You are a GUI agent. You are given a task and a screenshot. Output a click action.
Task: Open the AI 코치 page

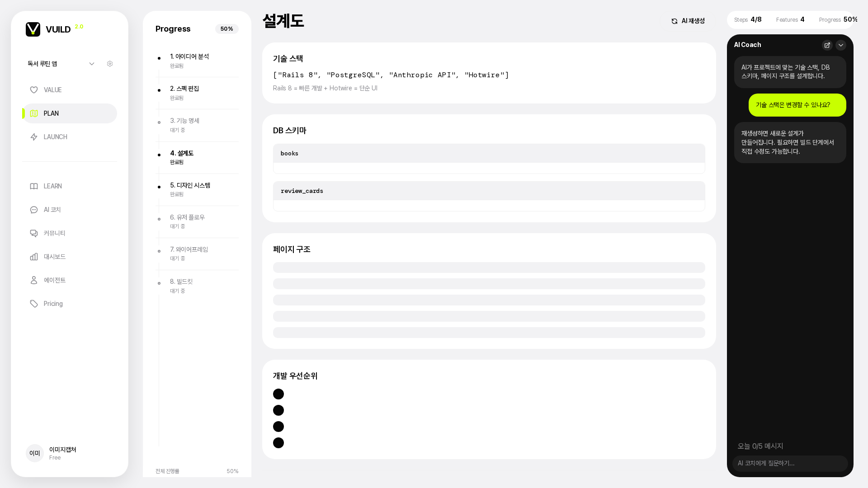coord(70,210)
